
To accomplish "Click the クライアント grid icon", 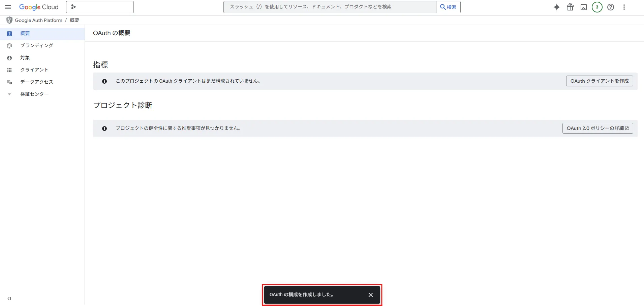I will [9, 70].
